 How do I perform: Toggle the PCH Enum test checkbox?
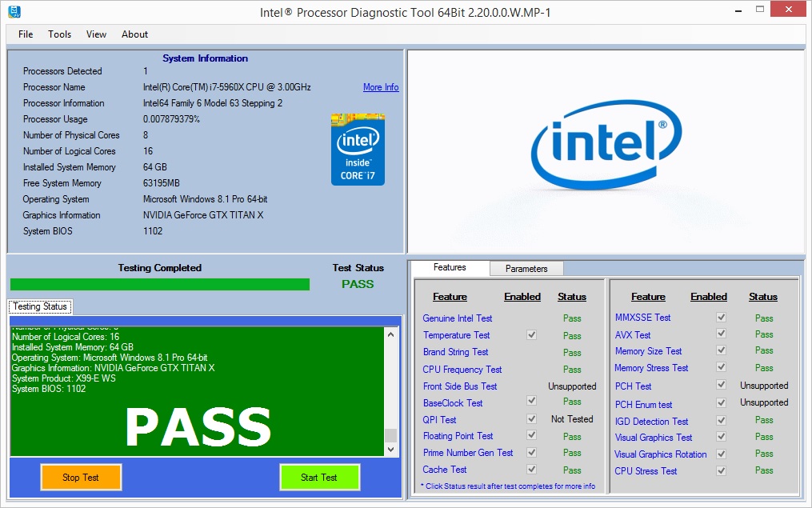click(x=721, y=402)
